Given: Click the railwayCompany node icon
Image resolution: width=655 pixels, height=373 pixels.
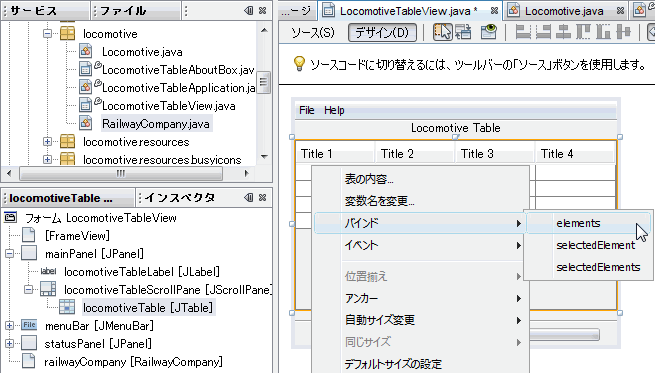Looking at the screenshot, I should coord(28,361).
